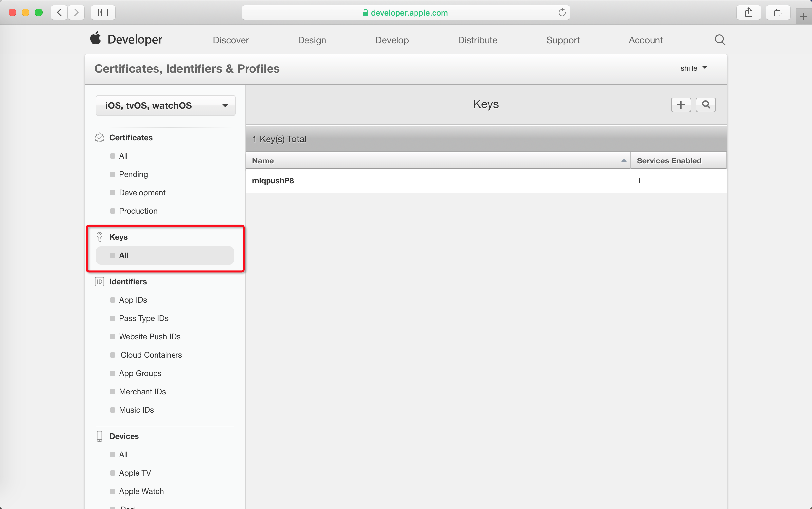The image size is (812, 509).
Task: Open Website Push IDs
Action: click(150, 337)
